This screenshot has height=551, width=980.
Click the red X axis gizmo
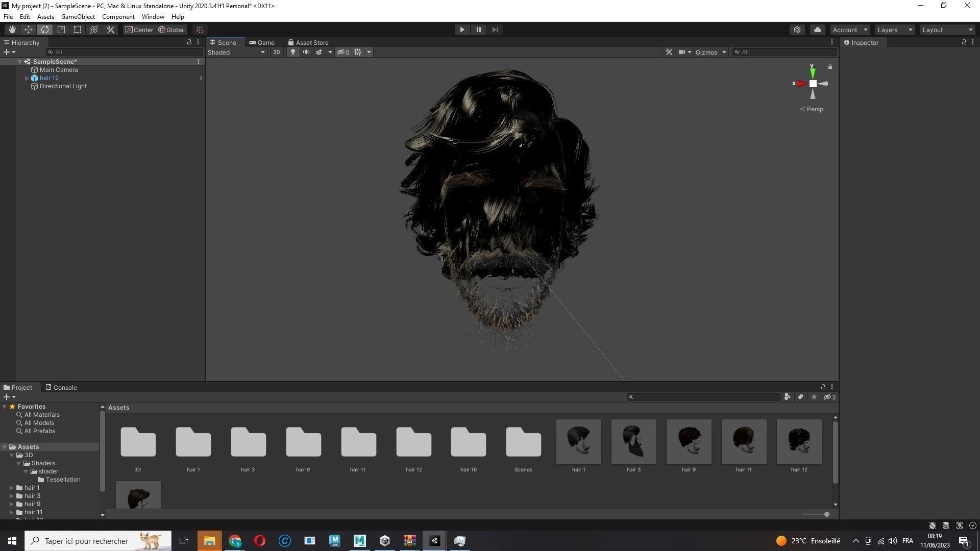pyautogui.click(x=801, y=84)
